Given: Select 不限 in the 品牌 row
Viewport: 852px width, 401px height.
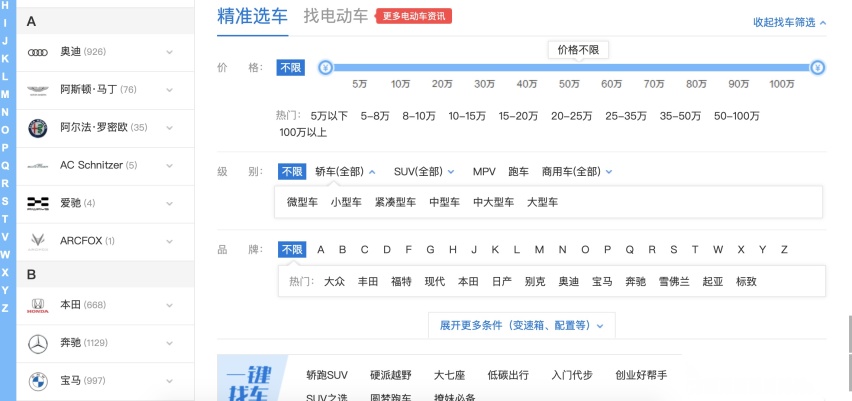Looking at the screenshot, I should 292,250.
